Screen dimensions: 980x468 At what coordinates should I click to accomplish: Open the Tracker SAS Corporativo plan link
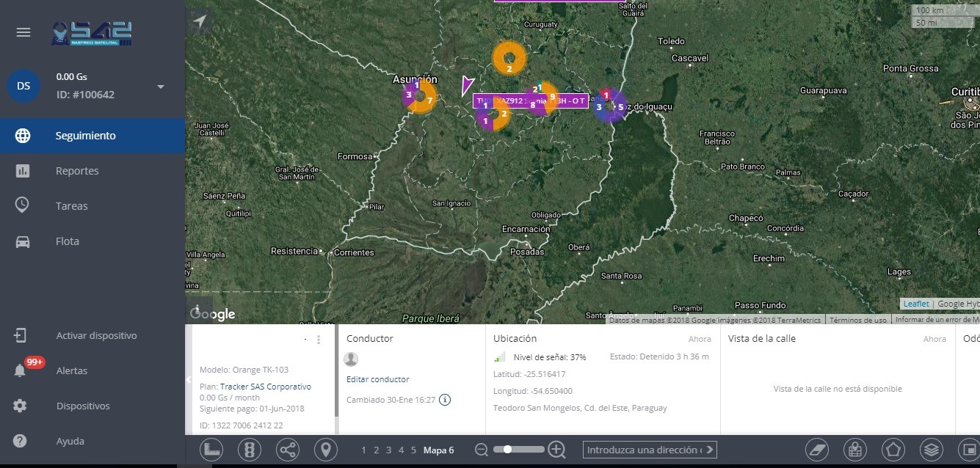pos(265,387)
